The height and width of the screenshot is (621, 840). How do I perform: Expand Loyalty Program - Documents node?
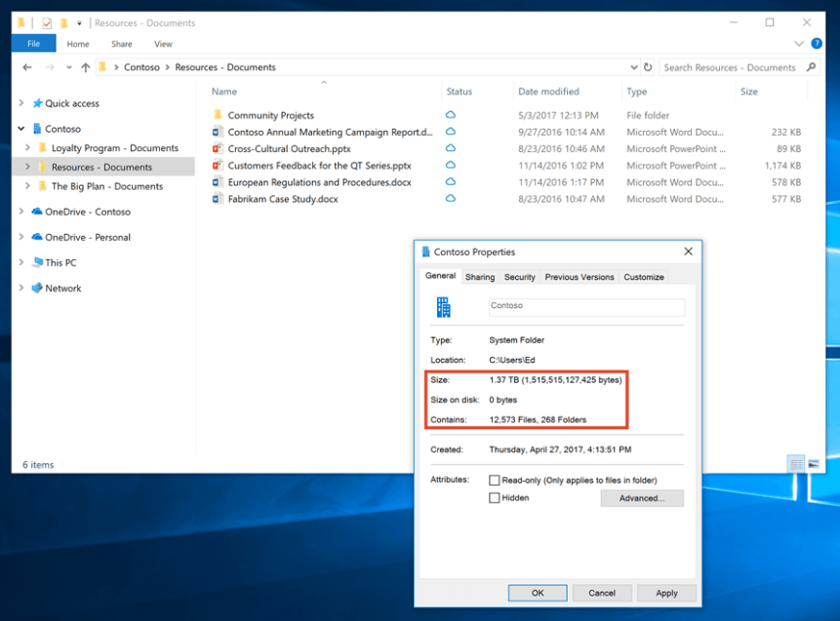28,147
